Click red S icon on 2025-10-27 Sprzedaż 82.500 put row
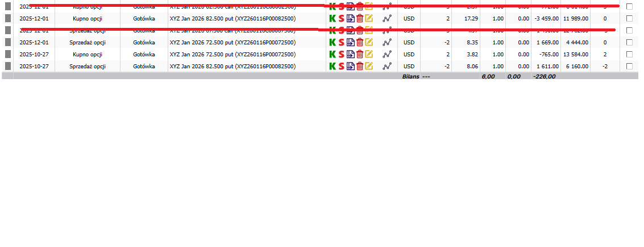The width and height of the screenshot is (644, 247). pyautogui.click(x=341, y=66)
